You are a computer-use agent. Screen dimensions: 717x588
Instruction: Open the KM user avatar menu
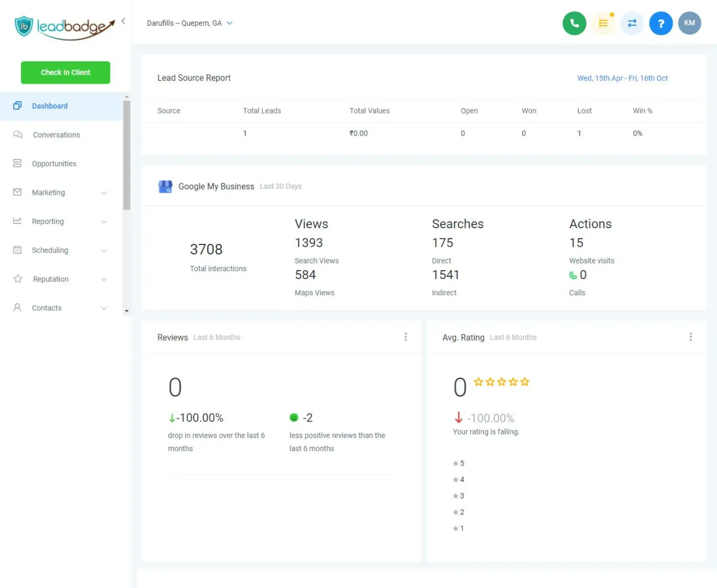pos(690,23)
